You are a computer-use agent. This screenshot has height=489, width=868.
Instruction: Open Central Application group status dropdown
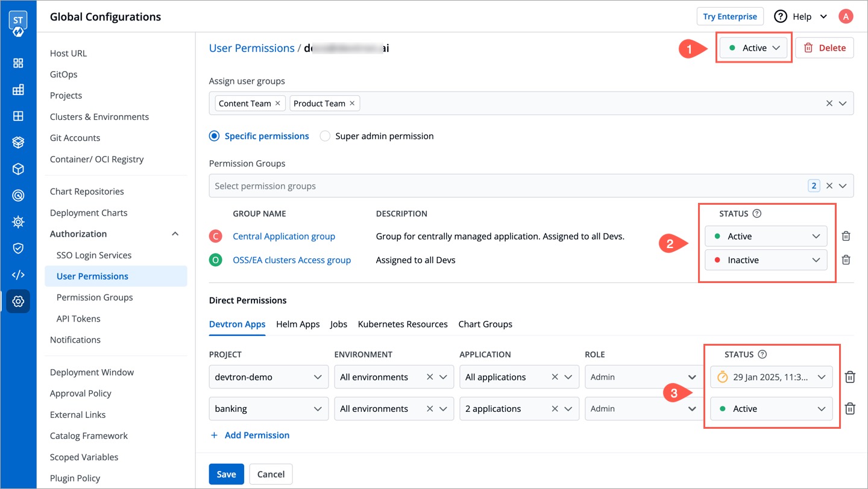pyautogui.click(x=766, y=236)
